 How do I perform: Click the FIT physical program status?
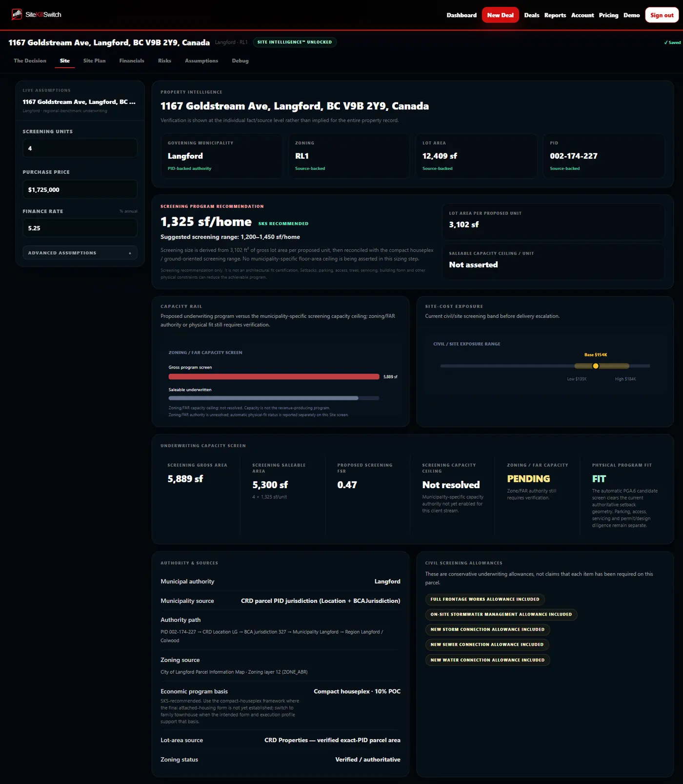(x=599, y=479)
